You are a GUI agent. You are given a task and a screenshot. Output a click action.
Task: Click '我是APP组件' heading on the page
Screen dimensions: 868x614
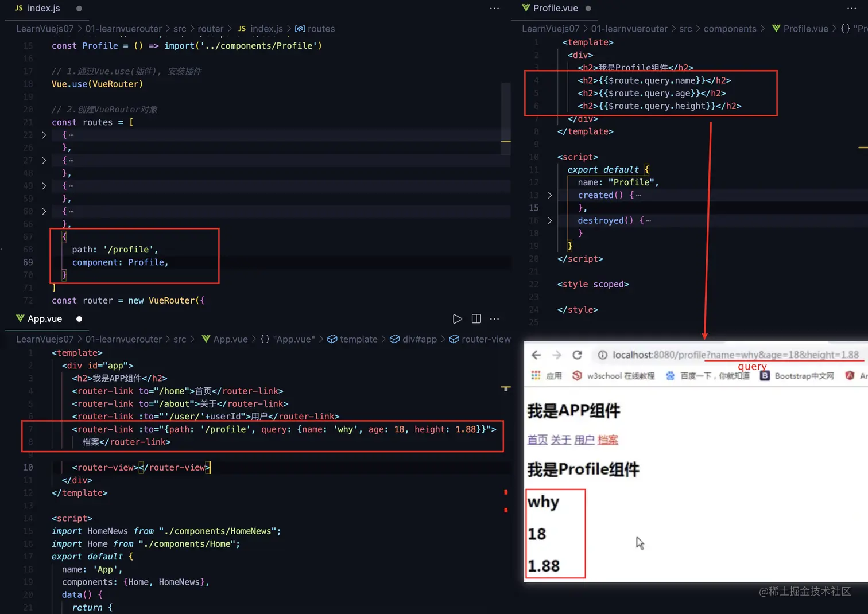tap(573, 411)
